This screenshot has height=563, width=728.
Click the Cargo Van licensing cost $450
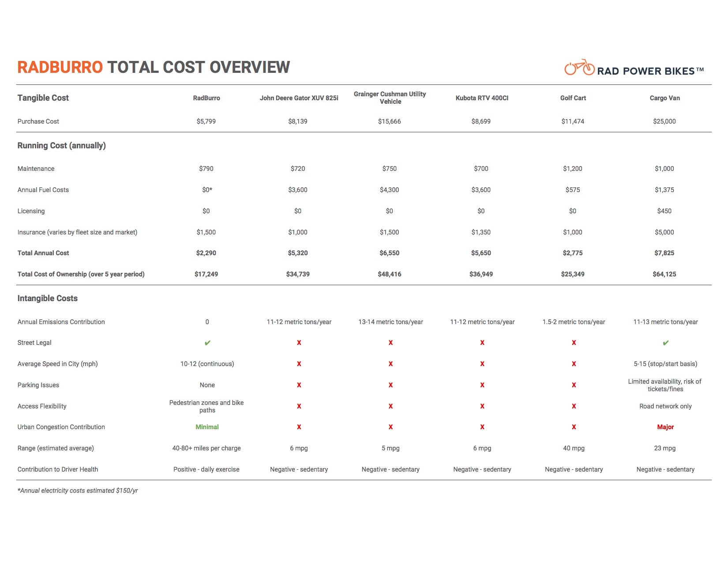(x=664, y=211)
